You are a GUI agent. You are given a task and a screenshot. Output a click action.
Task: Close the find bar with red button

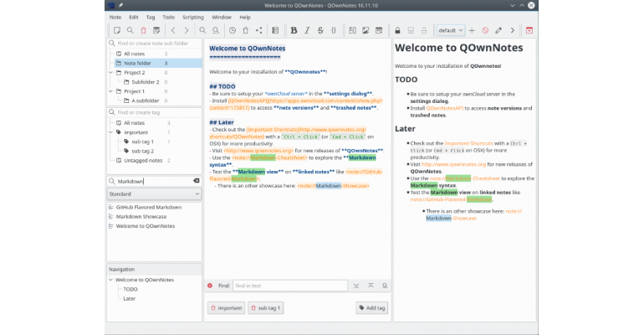[210, 286]
